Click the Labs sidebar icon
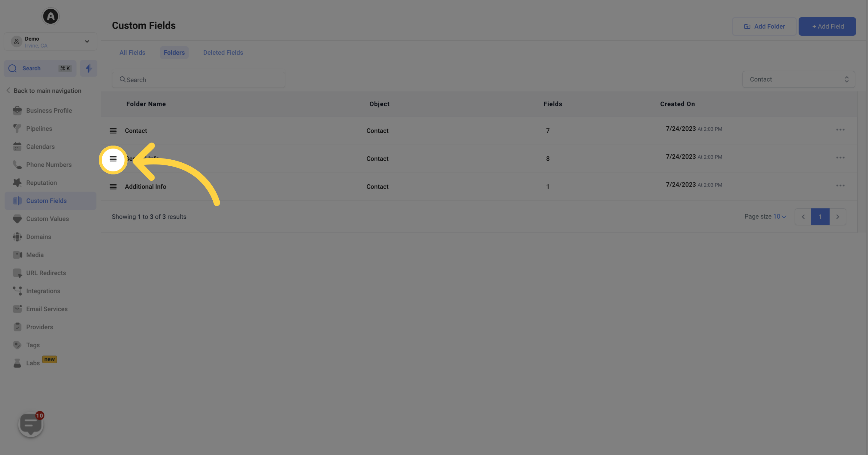Image resolution: width=868 pixels, height=455 pixels. point(17,363)
